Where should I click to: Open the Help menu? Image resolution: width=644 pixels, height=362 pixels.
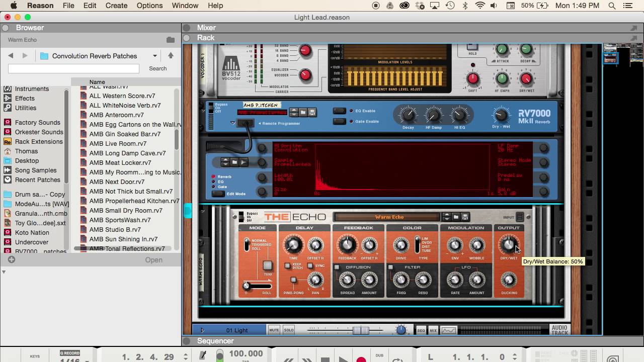215,6
